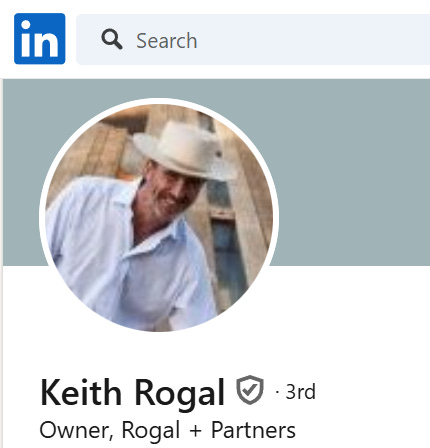430x448 pixels.
Task: Click the magnifying glass search icon
Action: click(112, 39)
